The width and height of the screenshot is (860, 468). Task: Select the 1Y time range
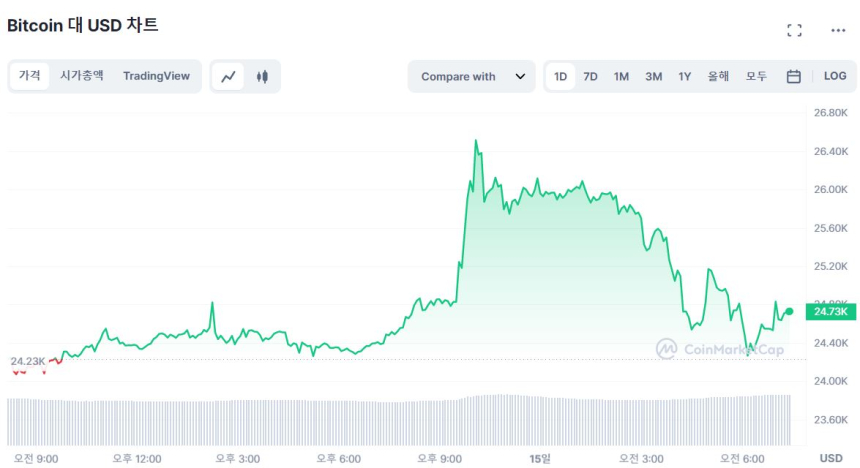pos(685,76)
